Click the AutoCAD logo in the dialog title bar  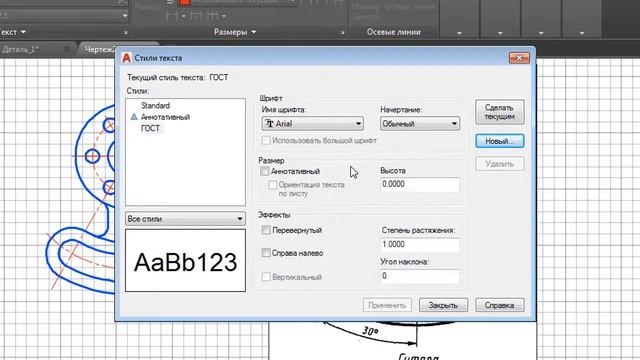(126, 58)
